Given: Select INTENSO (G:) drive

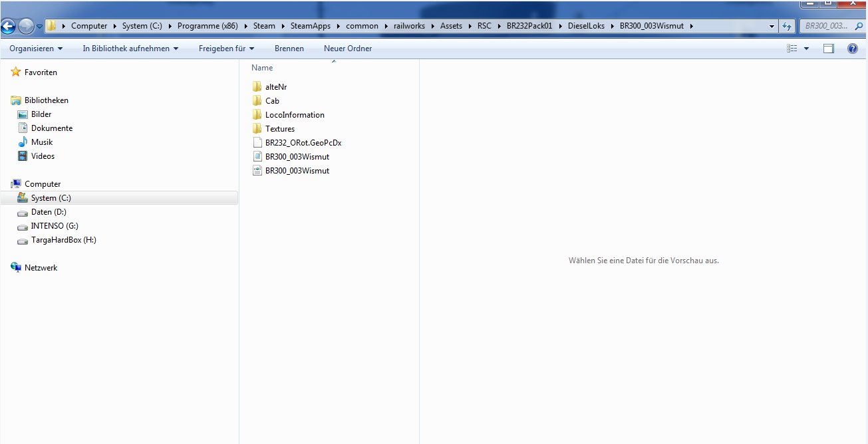Looking at the screenshot, I should pyautogui.click(x=55, y=226).
